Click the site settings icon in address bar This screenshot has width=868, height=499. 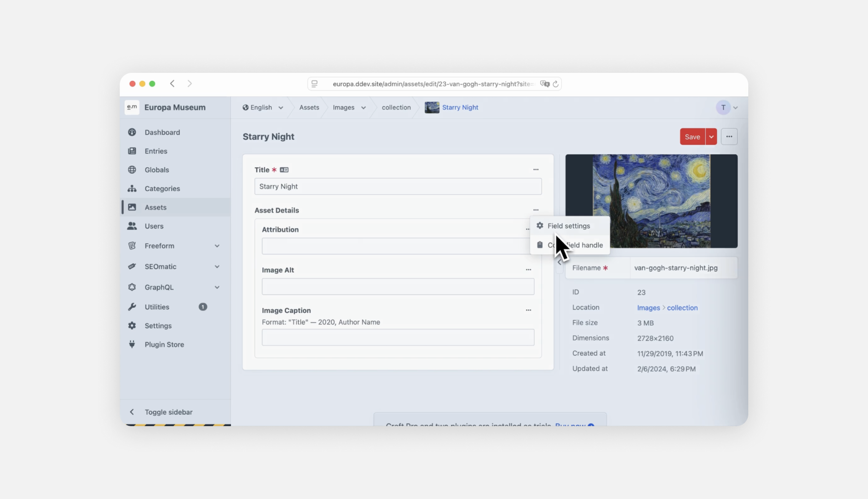pos(314,84)
